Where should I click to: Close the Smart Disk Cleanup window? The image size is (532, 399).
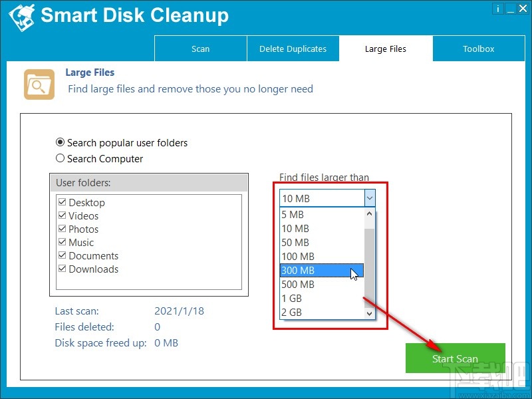point(523,9)
